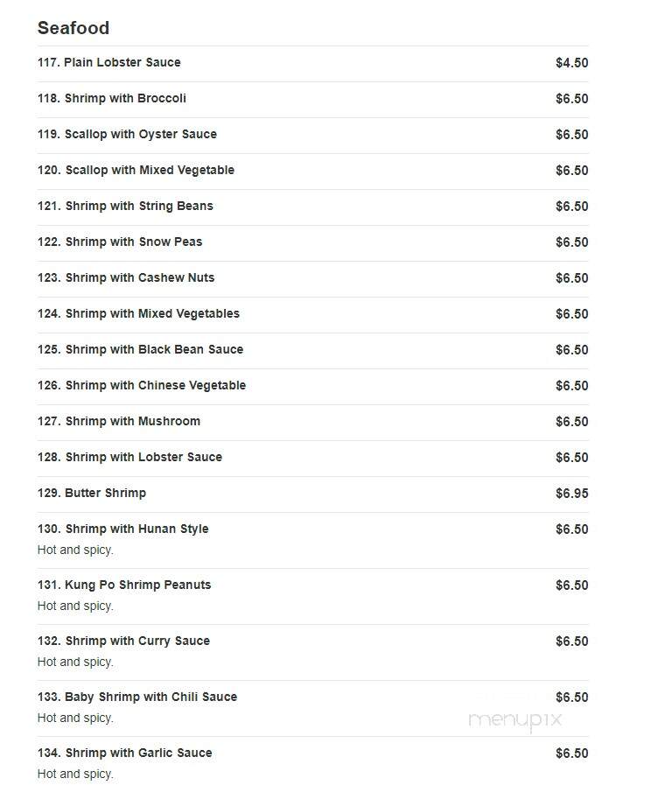Click the menupix watermark logo
This screenshot has height=792, width=672.
[515, 720]
